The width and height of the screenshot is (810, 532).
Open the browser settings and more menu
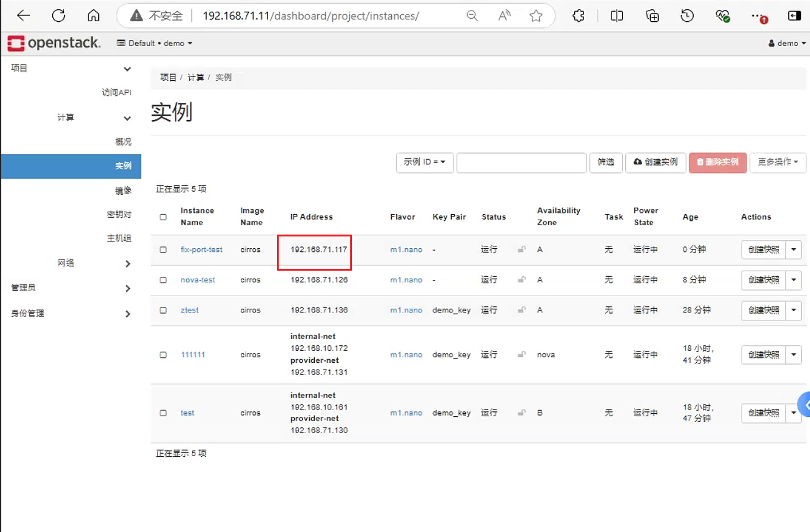click(758, 16)
